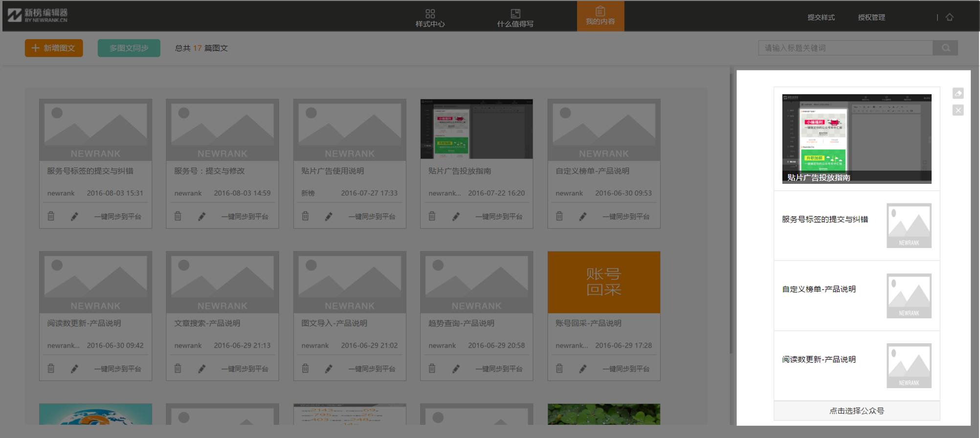The width and height of the screenshot is (980, 438).
Task: Click the eraser icon in the sync panel
Action: (958, 93)
